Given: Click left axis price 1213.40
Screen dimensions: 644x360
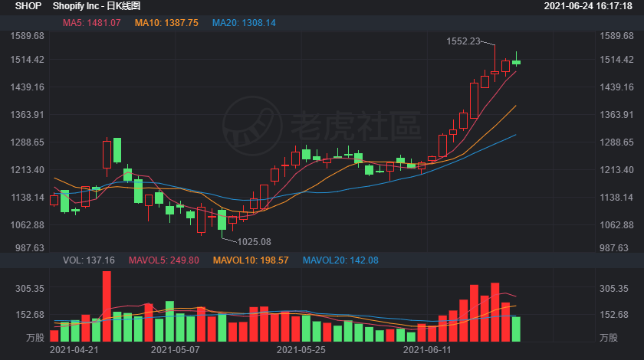Looking at the screenshot, I should pos(27,170).
